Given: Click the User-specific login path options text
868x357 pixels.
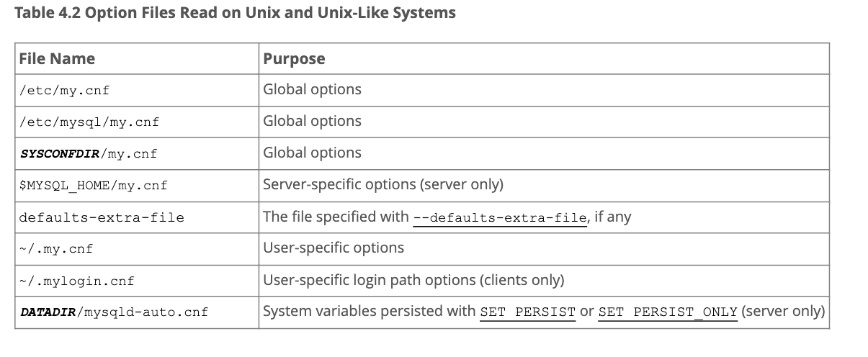Looking at the screenshot, I should tap(413, 280).
